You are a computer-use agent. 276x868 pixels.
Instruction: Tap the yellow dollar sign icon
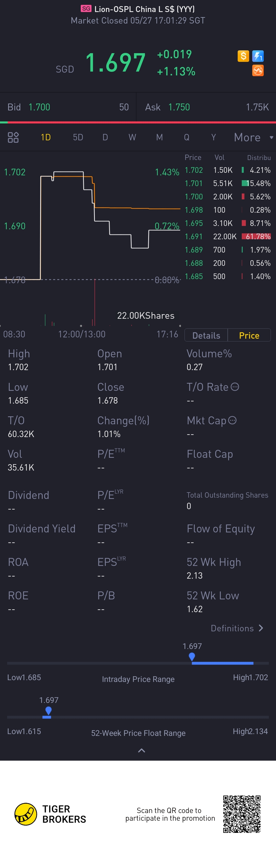pos(243,56)
